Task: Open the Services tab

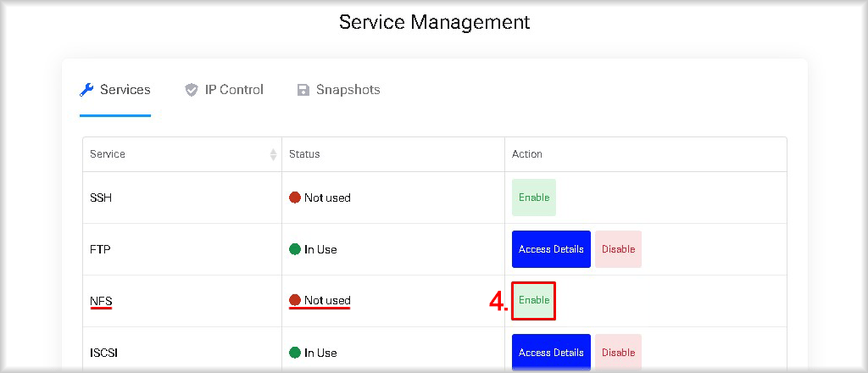Action: click(115, 90)
